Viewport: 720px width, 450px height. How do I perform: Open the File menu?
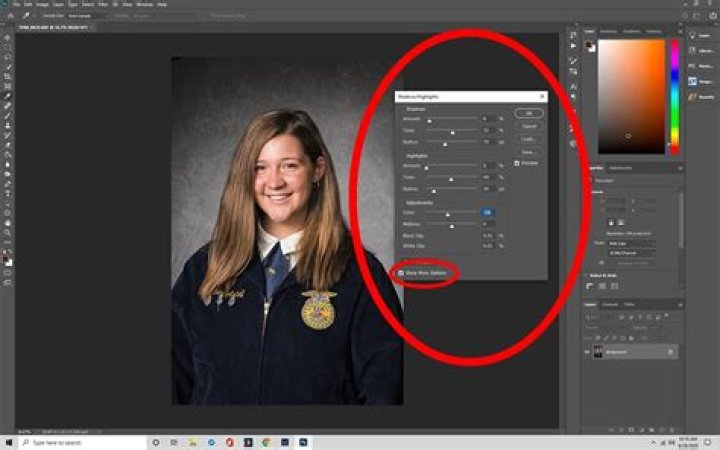pyautogui.click(x=16, y=5)
